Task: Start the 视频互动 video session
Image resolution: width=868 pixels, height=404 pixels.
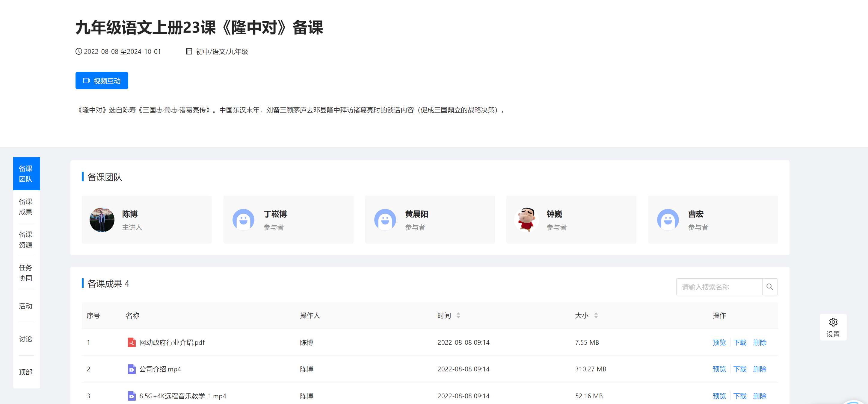Action: click(102, 81)
